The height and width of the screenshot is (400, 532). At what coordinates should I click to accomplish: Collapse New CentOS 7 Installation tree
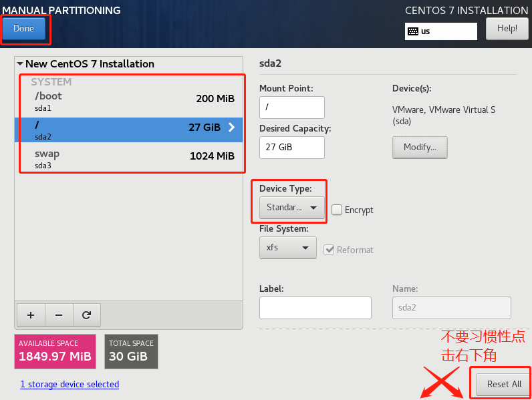tap(20, 63)
